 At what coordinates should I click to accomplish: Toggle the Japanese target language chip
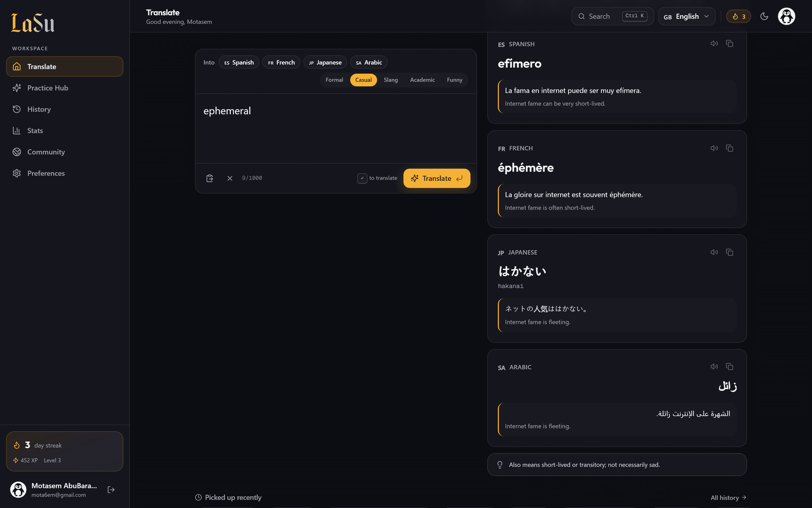click(325, 62)
